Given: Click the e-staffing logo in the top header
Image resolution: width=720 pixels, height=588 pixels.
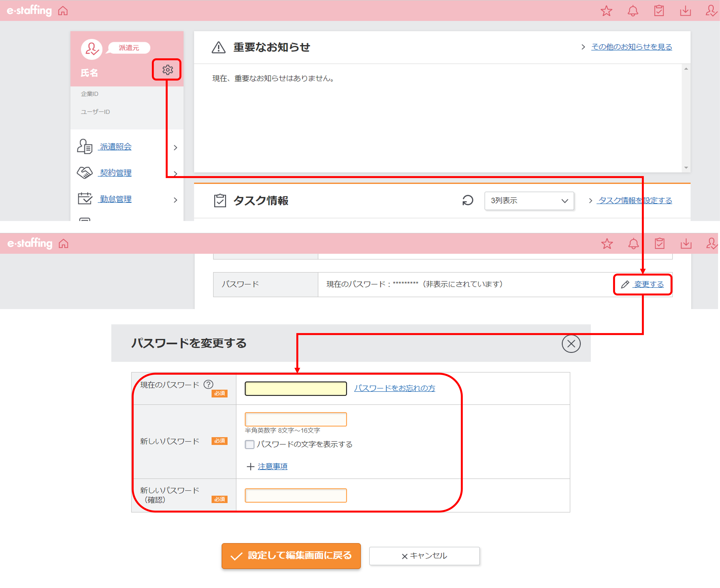Looking at the screenshot, I should click(x=30, y=11).
